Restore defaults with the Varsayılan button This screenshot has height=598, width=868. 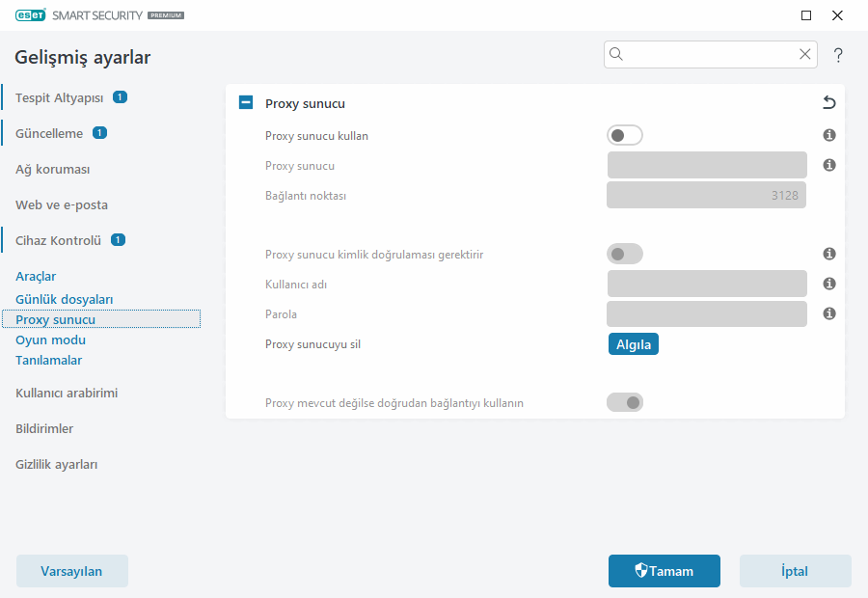71,571
